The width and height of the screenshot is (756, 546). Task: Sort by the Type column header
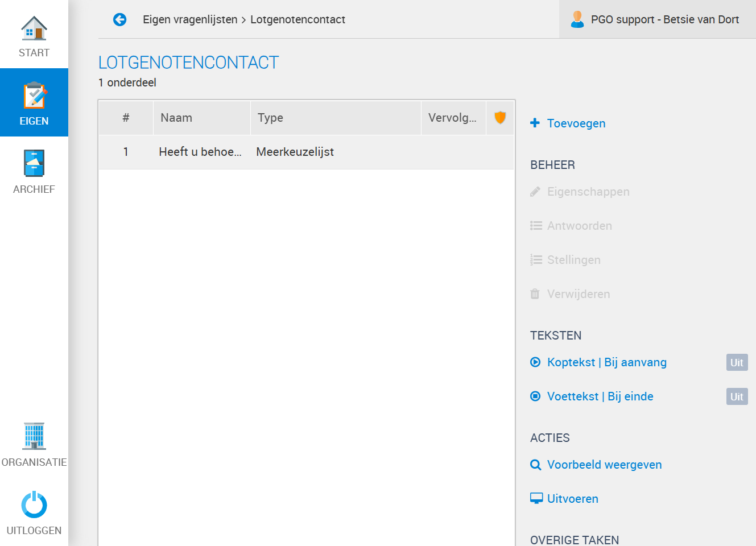336,118
